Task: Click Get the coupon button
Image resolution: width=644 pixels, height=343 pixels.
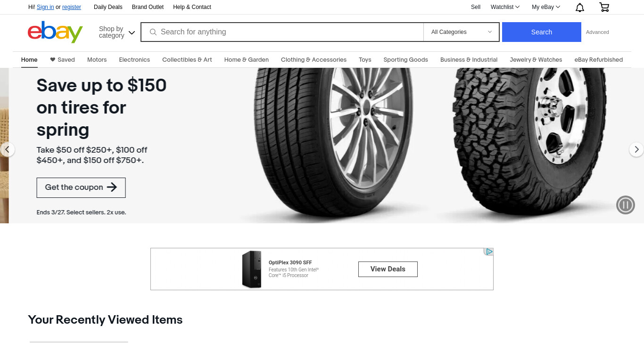Action: point(81,188)
